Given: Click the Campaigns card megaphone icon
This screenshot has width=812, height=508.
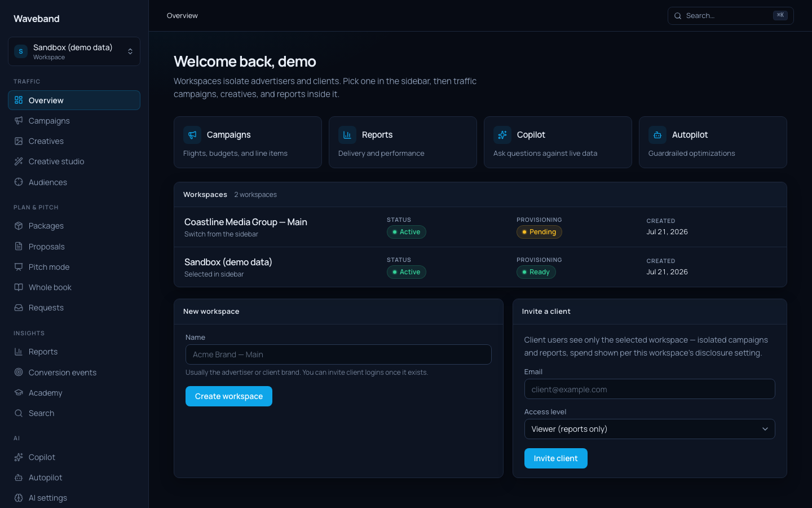Looking at the screenshot, I should click(x=192, y=135).
